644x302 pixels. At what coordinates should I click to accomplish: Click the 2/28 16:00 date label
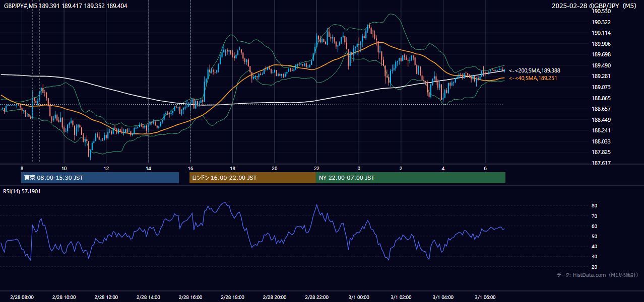click(x=190, y=297)
